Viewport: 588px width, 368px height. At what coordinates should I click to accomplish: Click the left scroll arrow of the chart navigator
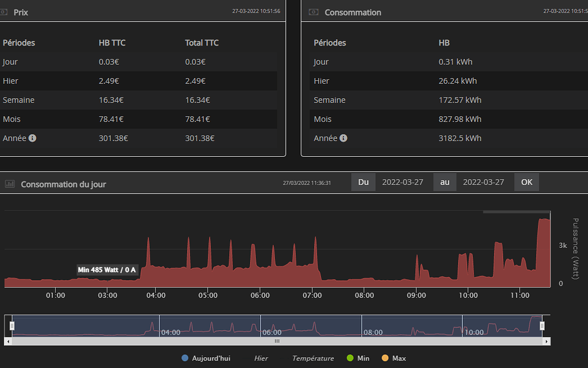(7, 341)
